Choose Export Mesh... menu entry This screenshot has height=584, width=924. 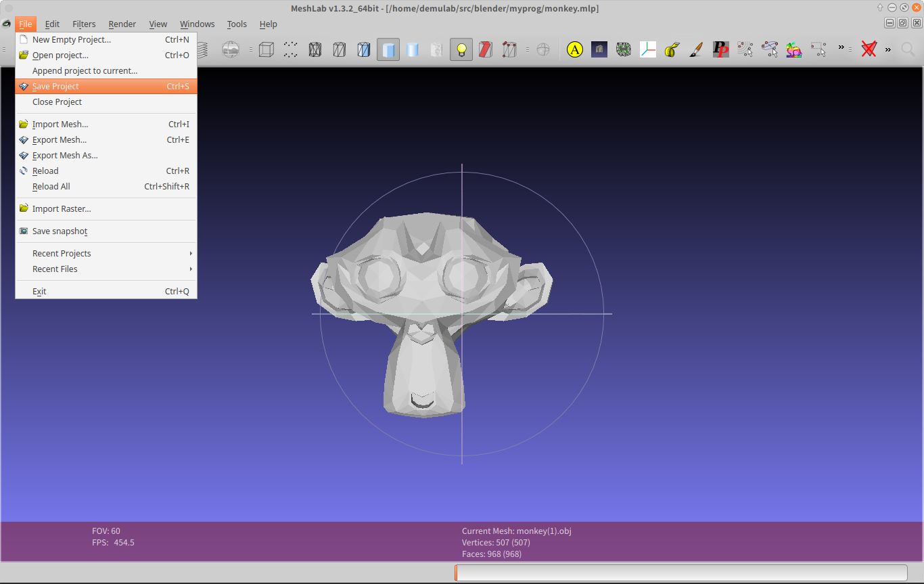click(106, 139)
